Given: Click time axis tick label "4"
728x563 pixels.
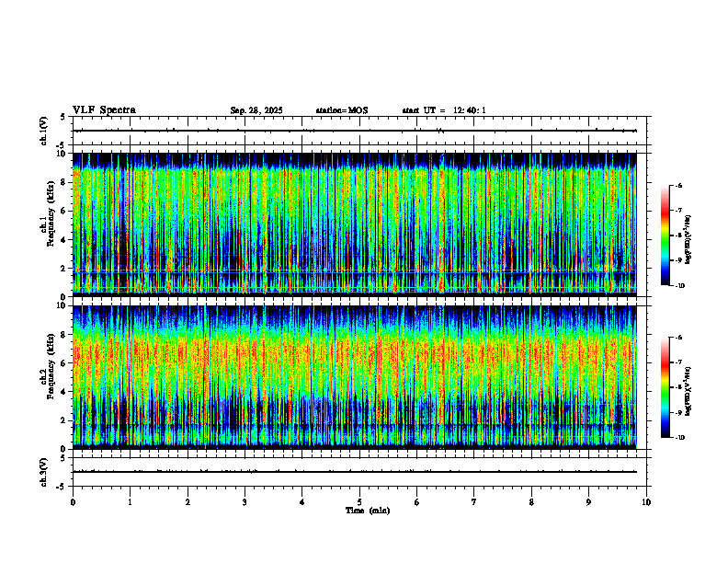Looking at the screenshot, I should [302, 502].
